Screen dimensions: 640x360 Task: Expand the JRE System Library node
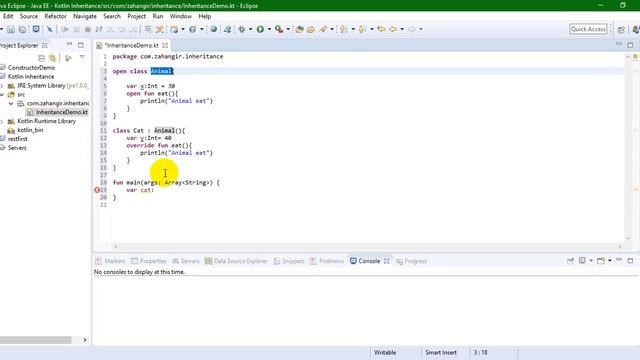coord(2,86)
